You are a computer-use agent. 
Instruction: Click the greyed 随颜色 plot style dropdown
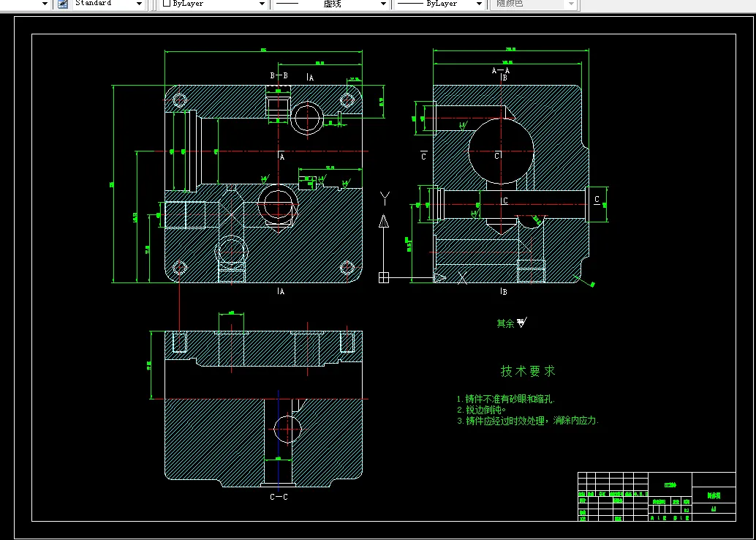pyautogui.click(x=533, y=4)
